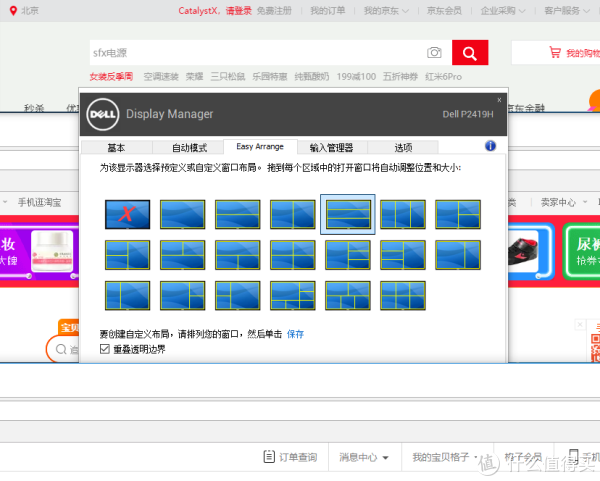600x481 pixels.
Task: Pick the highlighted three stacked rows layout
Action: 348,214
